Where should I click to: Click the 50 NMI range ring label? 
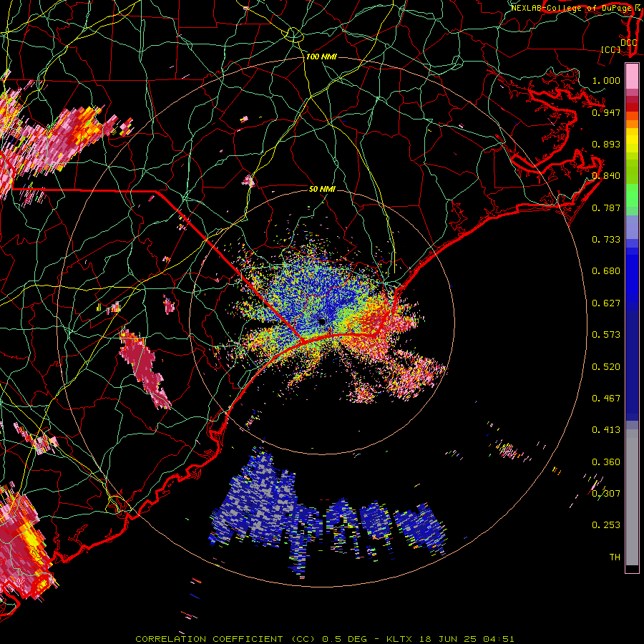click(322, 189)
